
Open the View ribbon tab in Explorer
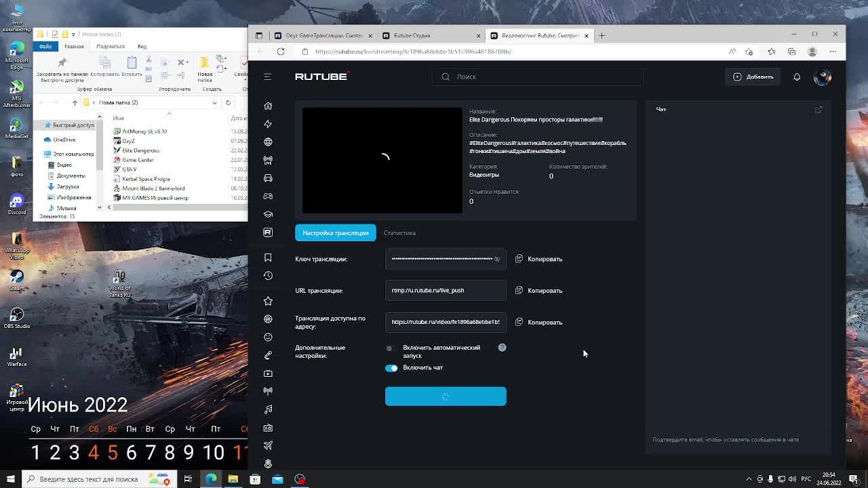pos(142,46)
